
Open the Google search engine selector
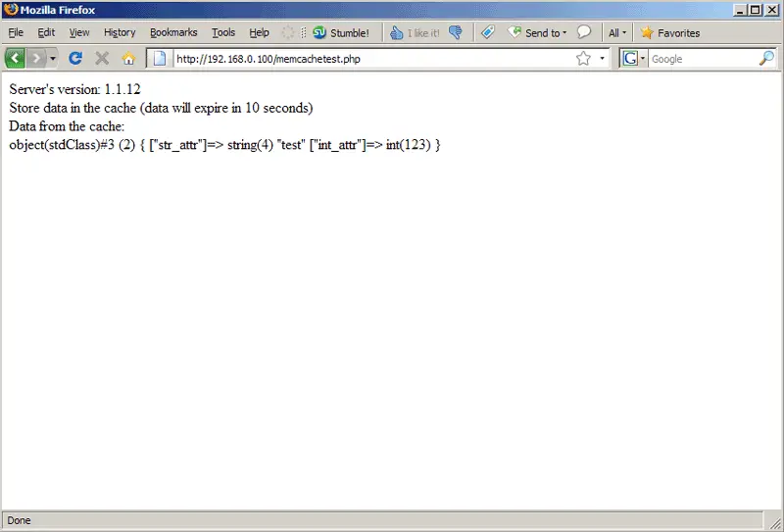tap(633, 59)
